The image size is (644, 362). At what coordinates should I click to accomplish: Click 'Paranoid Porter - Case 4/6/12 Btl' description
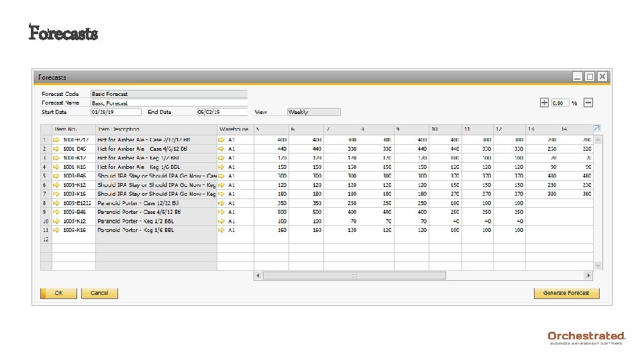click(139, 213)
